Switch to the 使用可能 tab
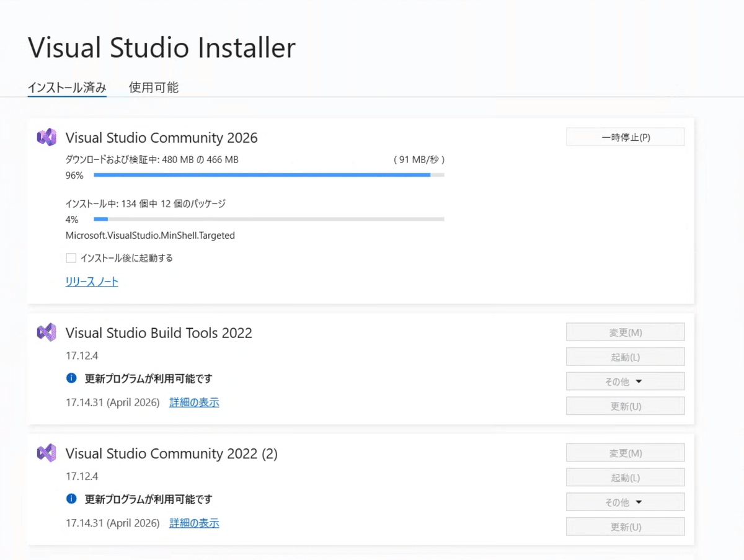 pos(154,87)
